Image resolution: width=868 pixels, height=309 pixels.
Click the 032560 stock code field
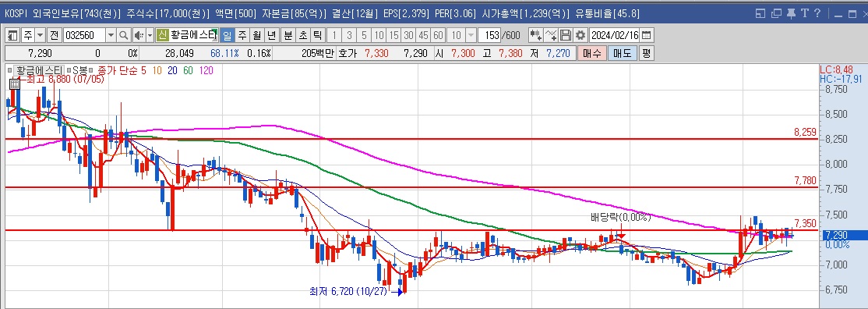coord(84,36)
